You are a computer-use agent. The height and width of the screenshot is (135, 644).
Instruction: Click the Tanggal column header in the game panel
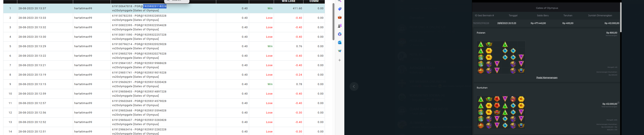(x=513, y=16)
